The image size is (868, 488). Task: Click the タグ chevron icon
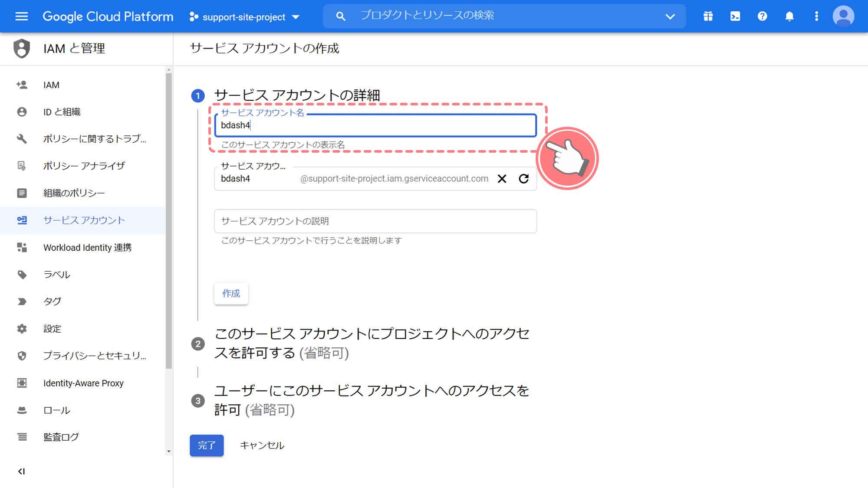click(22, 301)
